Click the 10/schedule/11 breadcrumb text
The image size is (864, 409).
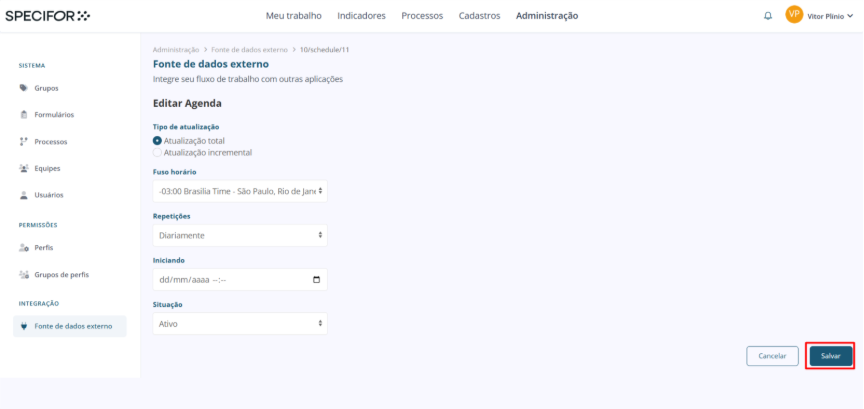(x=325, y=50)
